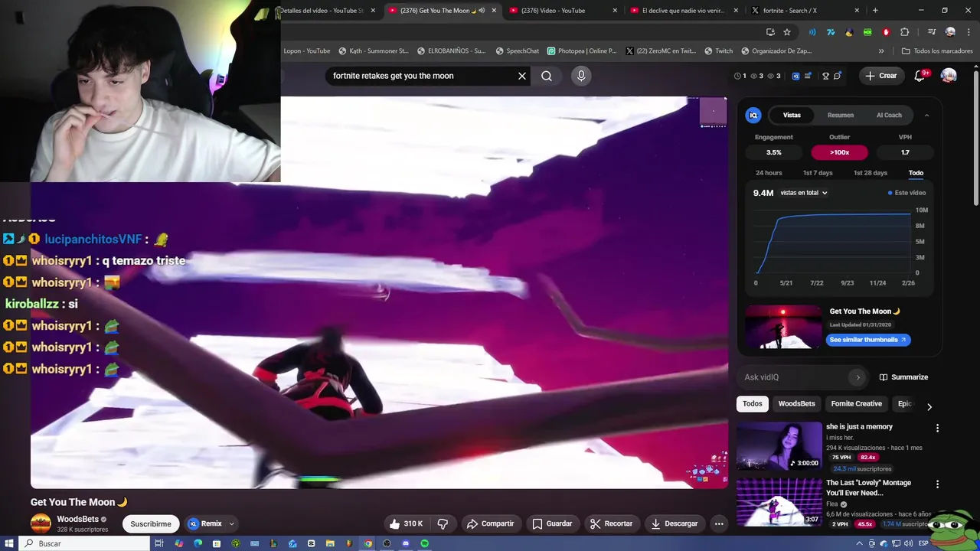Switch to the fortnite - Search / X tab
Viewport: 980px width, 551px height.
click(x=805, y=11)
